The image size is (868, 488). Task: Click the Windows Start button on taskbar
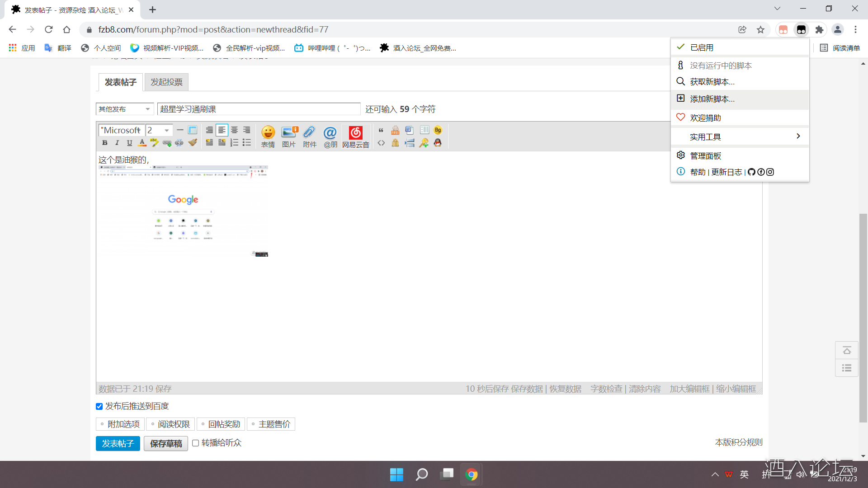[396, 474]
